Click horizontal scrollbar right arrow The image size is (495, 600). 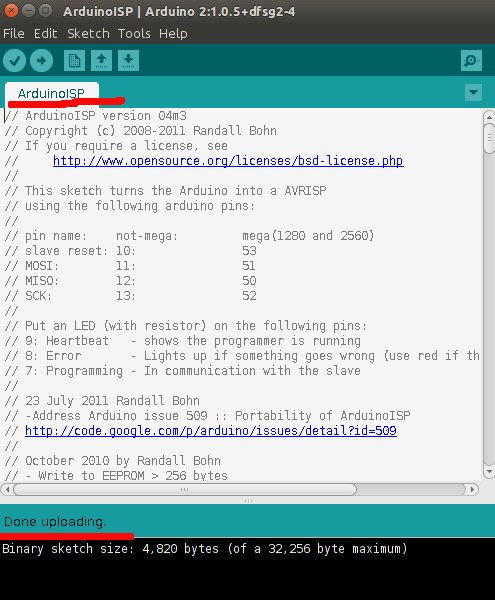(473, 489)
